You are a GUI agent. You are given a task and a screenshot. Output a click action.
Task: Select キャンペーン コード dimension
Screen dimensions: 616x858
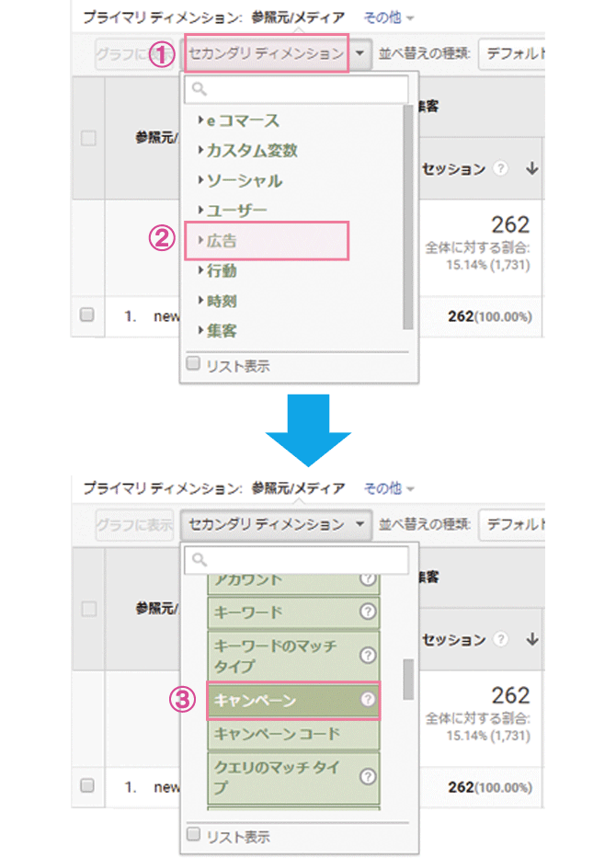click(293, 734)
